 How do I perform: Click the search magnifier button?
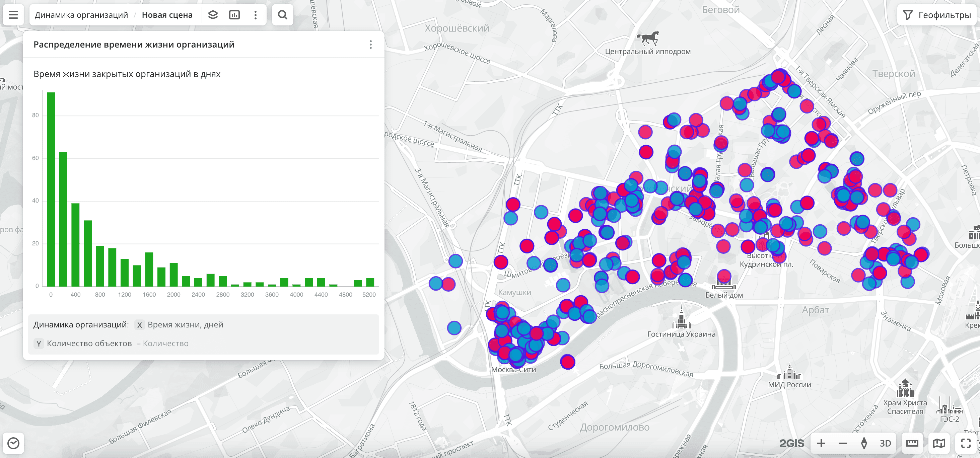tap(282, 15)
